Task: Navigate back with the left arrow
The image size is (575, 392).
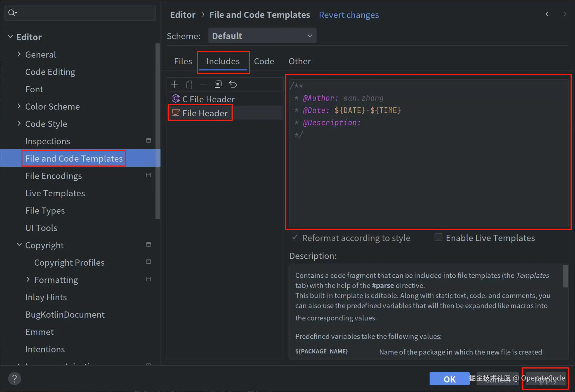Action: tap(548, 14)
